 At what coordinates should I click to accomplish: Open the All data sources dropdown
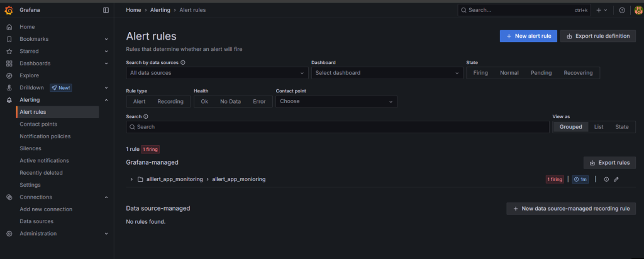coord(217,73)
